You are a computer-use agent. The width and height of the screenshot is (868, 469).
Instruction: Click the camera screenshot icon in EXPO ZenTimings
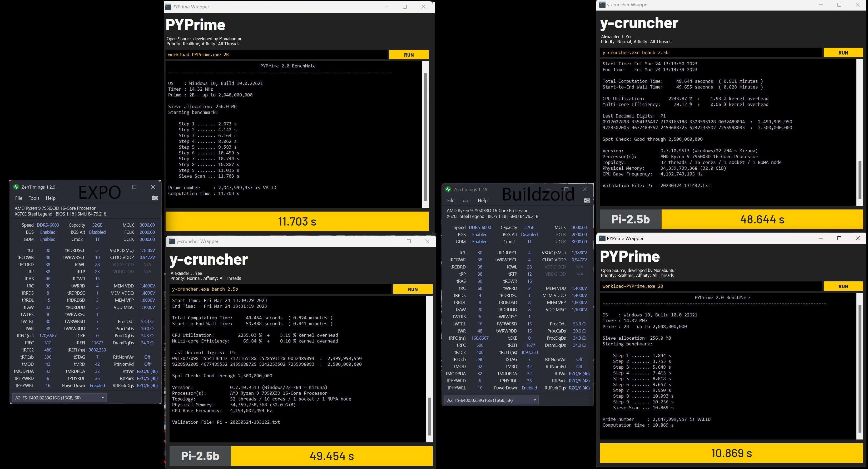click(155, 198)
